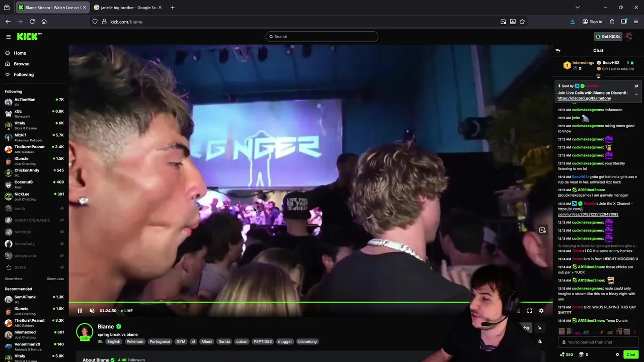Open the video player settings gear
The height and width of the screenshot is (362, 644).
pos(541,311)
